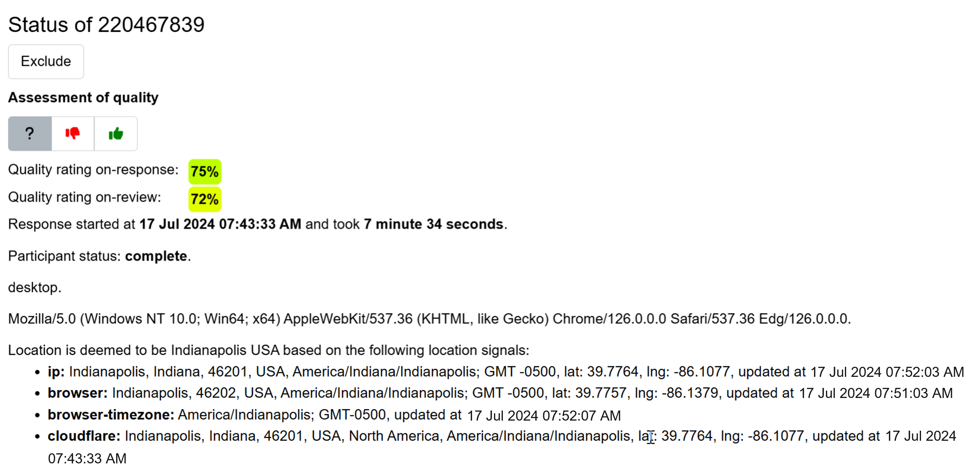Click the 'Status of 220467839' heading

106,25
